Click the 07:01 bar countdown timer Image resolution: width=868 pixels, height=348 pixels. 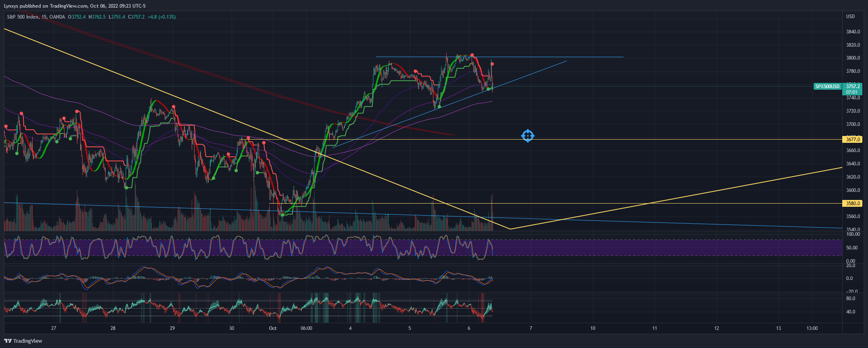tap(852, 92)
